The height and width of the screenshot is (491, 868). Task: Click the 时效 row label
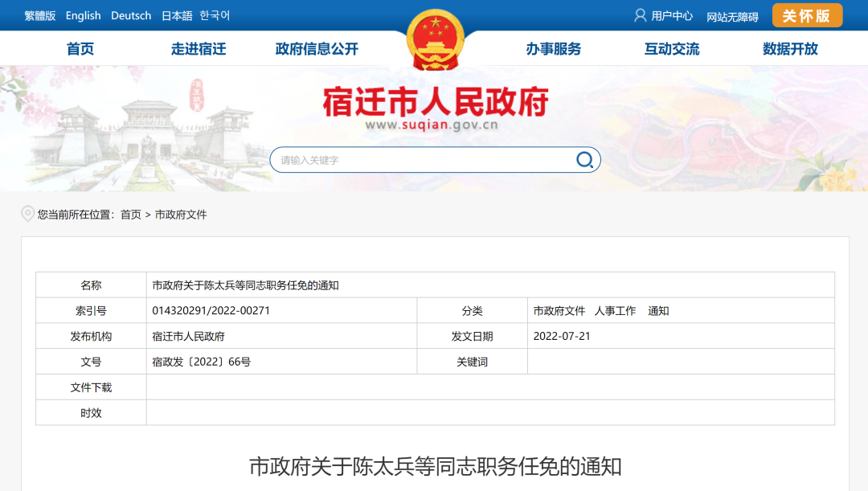pyautogui.click(x=91, y=413)
